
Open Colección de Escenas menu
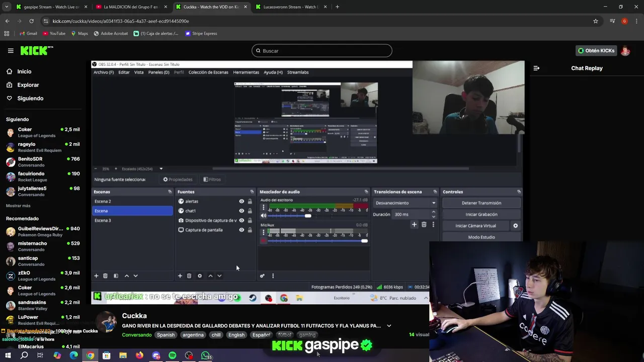(x=208, y=72)
